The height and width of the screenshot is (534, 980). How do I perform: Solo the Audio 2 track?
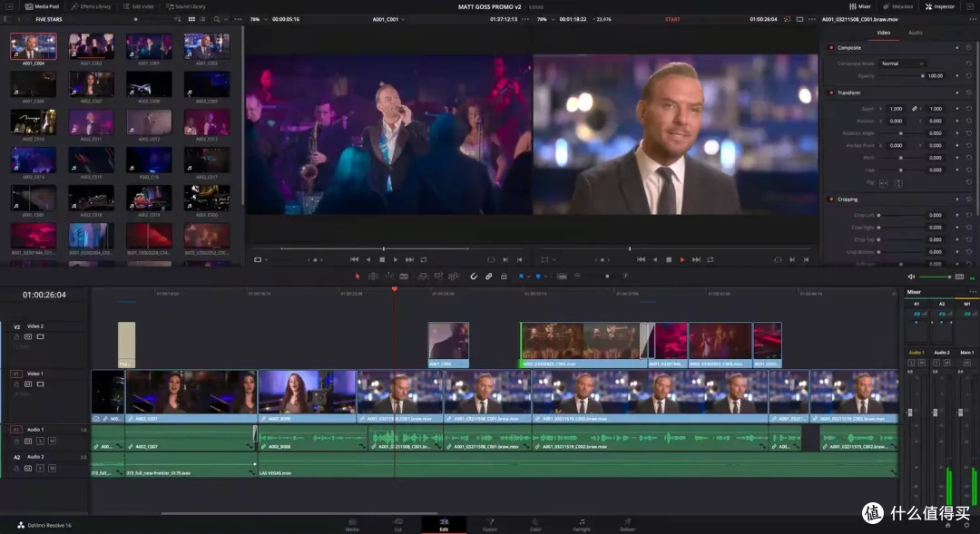pos(40,468)
